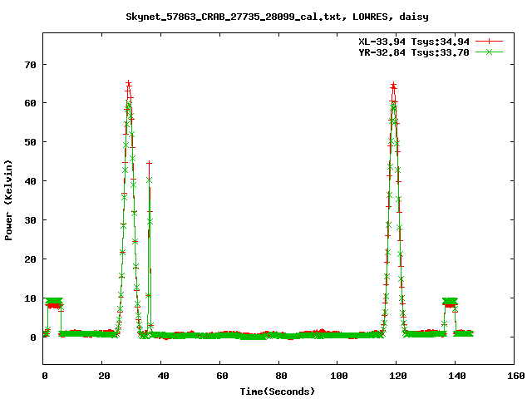Click x-axis tick label 80
This screenshot has height=399, width=532.
[281, 376]
